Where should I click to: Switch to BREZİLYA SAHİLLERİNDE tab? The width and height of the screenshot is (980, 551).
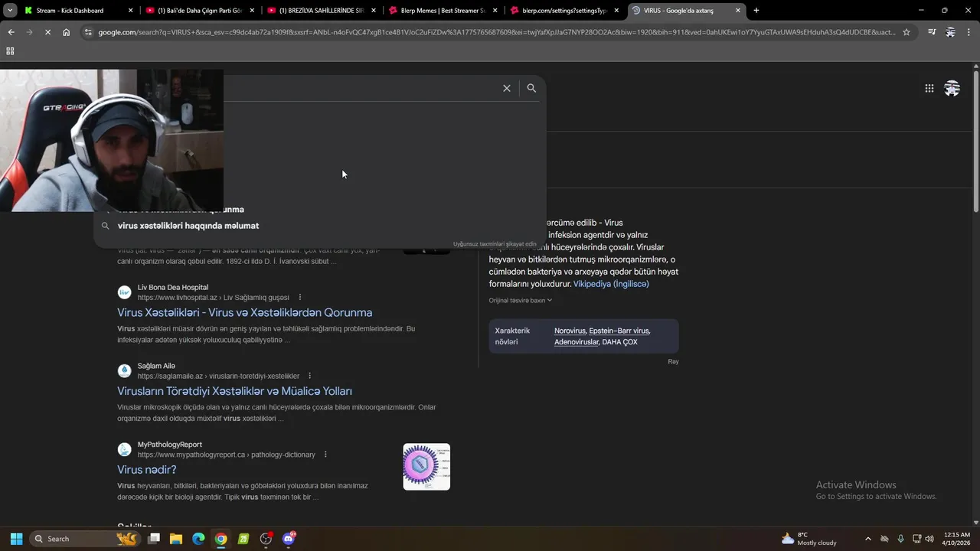click(x=321, y=10)
